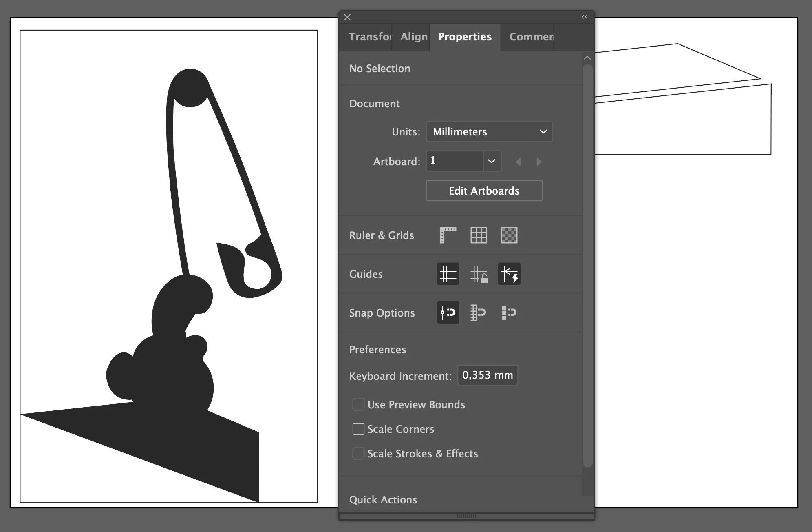Click the Keyboard Increment input field
This screenshot has height=532, width=812.
[488, 375]
